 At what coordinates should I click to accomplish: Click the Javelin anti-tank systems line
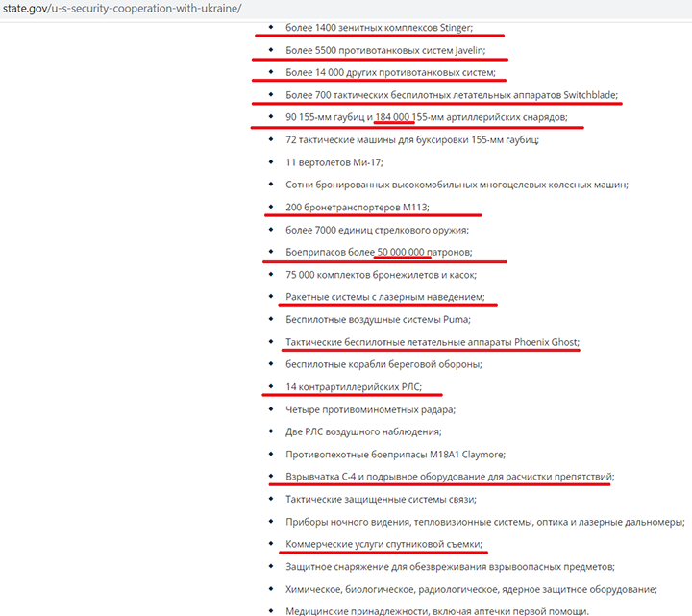(x=384, y=50)
